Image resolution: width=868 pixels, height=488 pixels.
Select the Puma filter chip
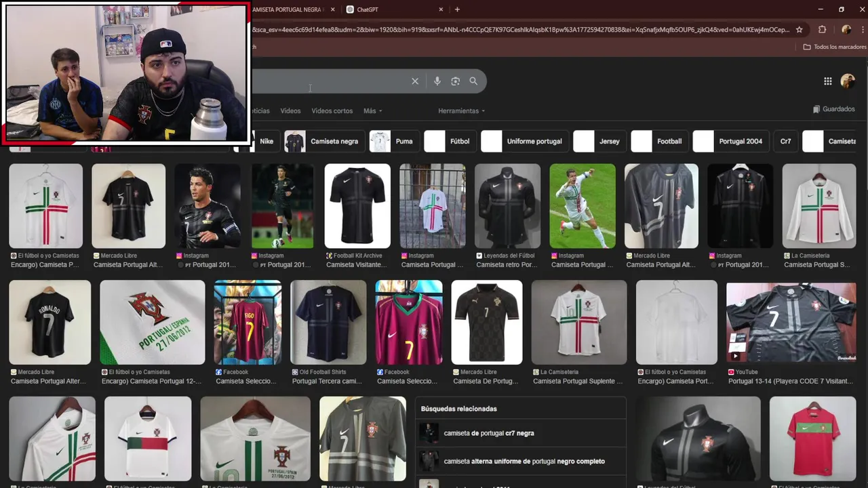tap(393, 141)
